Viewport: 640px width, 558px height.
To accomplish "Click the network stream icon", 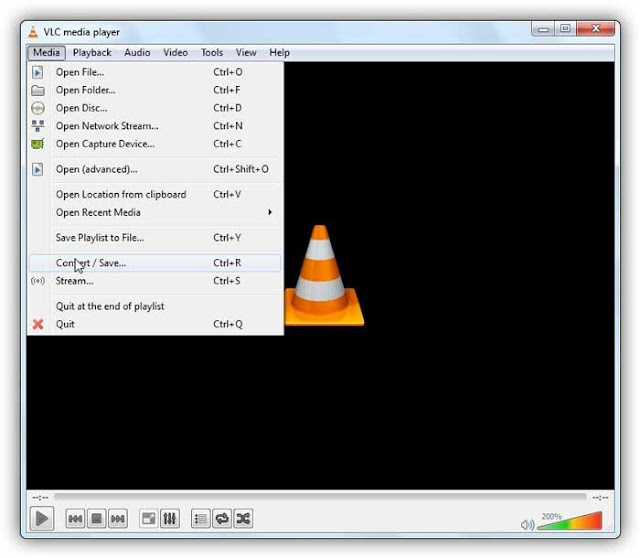I will click(38, 126).
